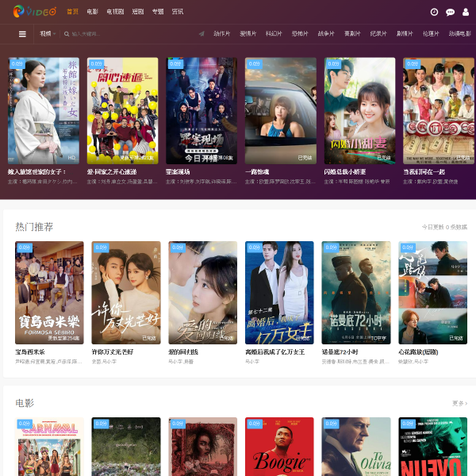The image size is (476, 476).
Task: Expand the 视频 search type dropdown
Action: [x=48, y=33]
